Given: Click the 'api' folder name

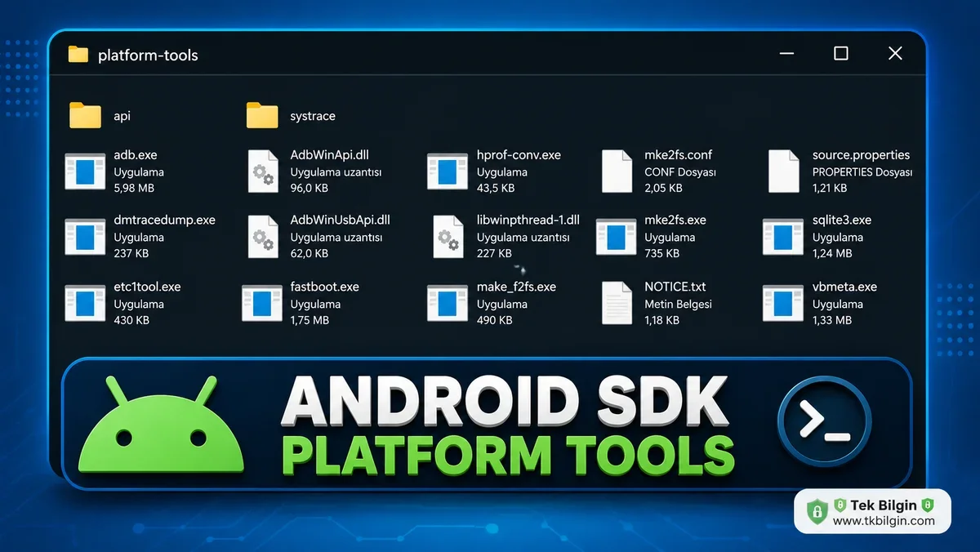Looking at the screenshot, I should tap(122, 117).
